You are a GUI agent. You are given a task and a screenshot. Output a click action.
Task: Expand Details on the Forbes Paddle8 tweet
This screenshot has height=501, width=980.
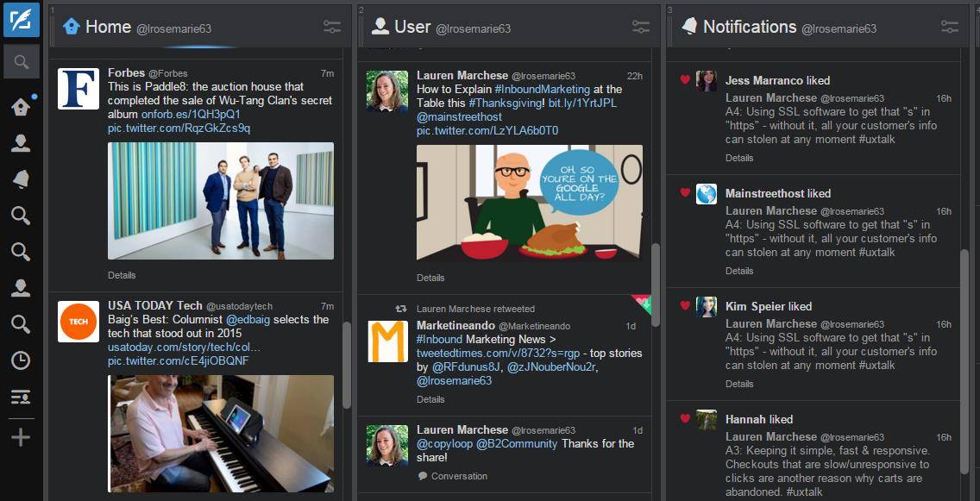(122, 274)
